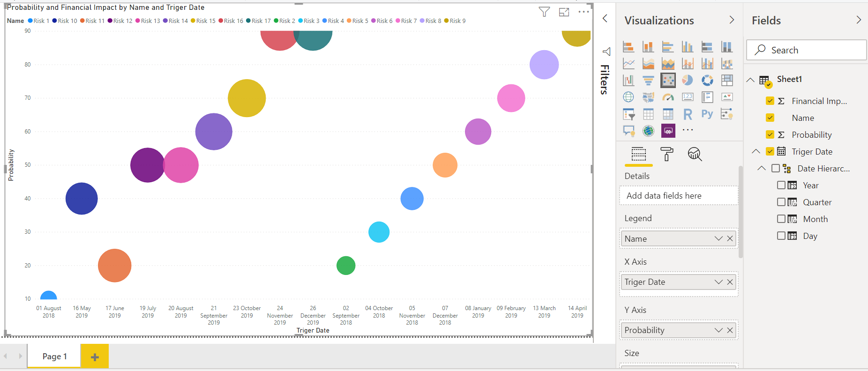Click the Search fields box
The image size is (868, 371).
(x=807, y=50)
